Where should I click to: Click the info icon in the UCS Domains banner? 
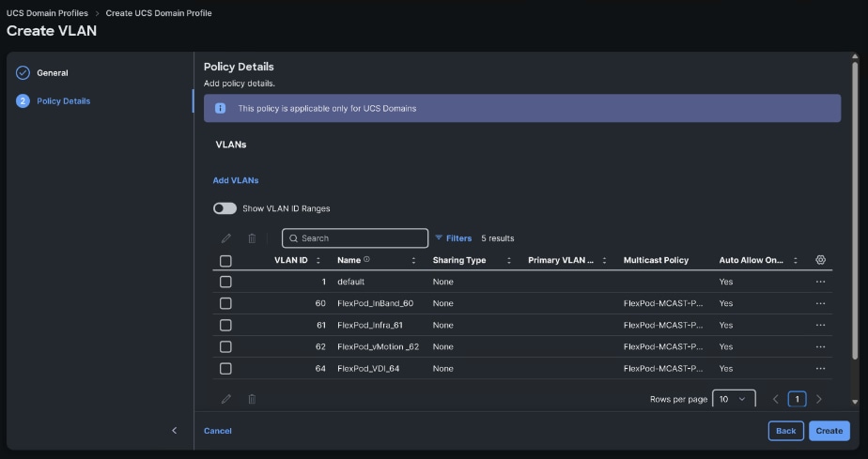point(221,108)
